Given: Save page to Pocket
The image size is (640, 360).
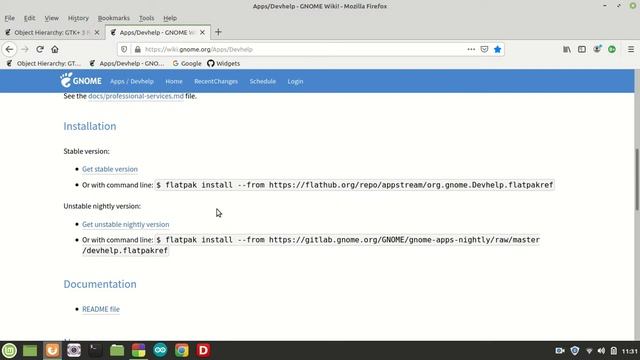Looking at the screenshot, I should tap(484, 49).
